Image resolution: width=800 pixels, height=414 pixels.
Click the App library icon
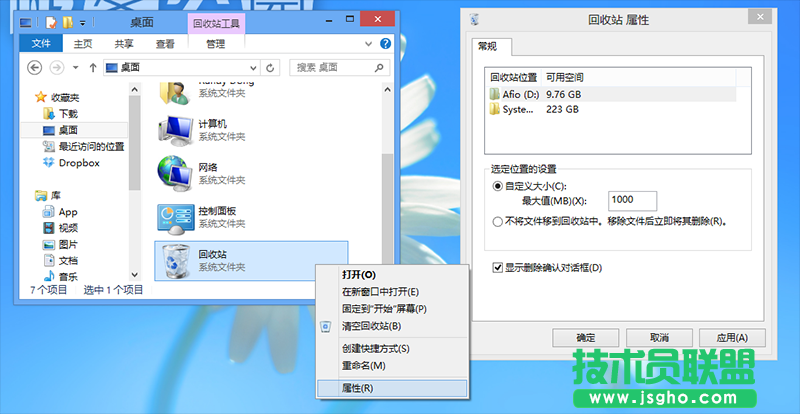tap(48, 211)
